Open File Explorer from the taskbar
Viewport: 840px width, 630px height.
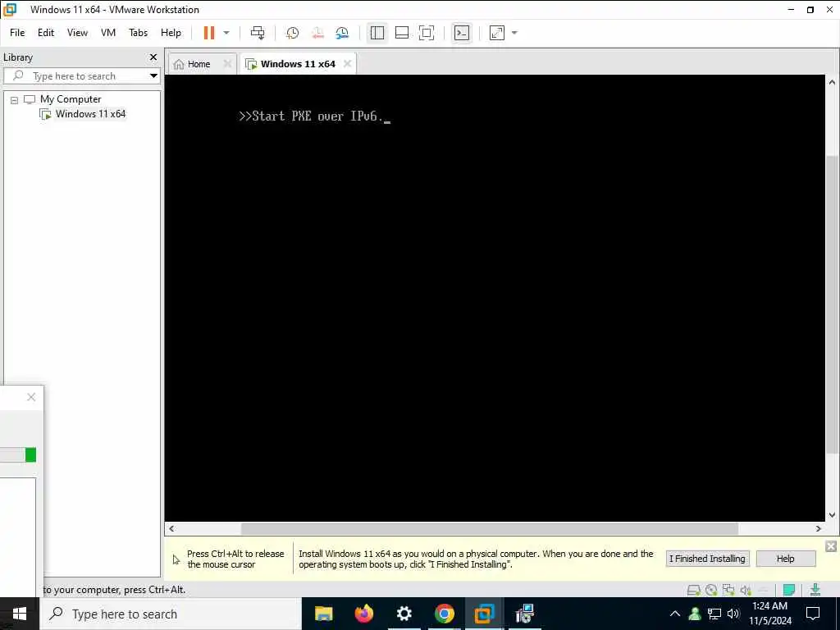[x=323, y=614]
